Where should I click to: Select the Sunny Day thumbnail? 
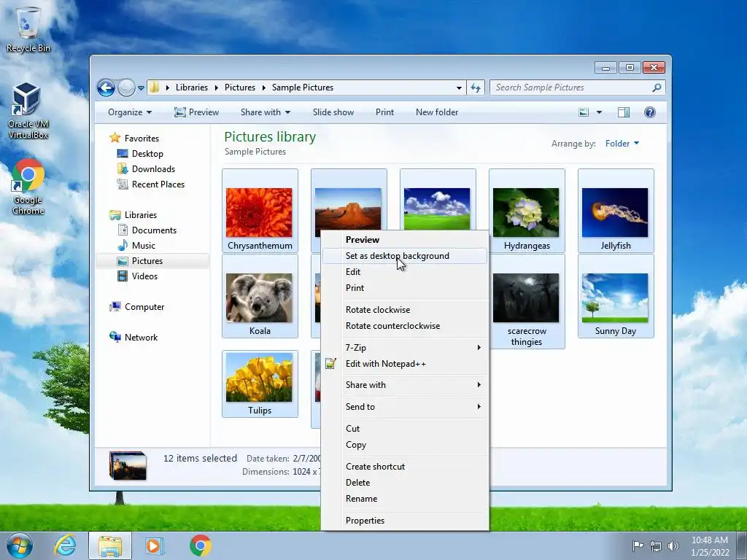pos(616,296)
